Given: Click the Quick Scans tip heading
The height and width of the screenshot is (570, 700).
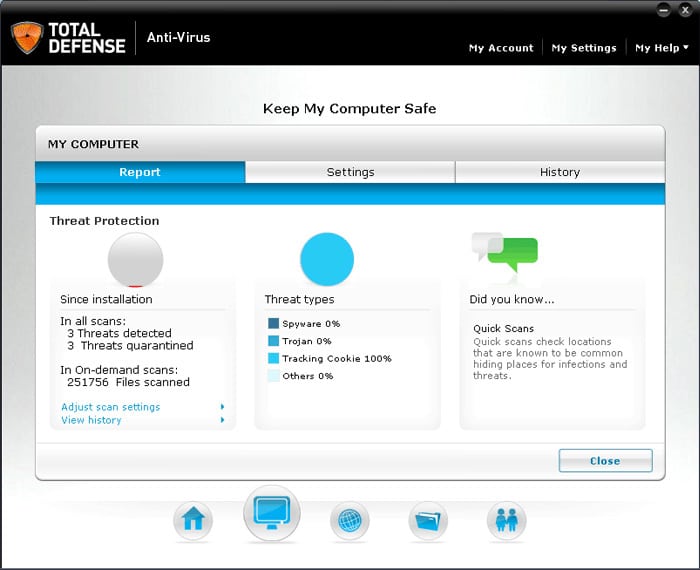Looking at the screenshot, I should pyautogui.click(x=504, y=329).
